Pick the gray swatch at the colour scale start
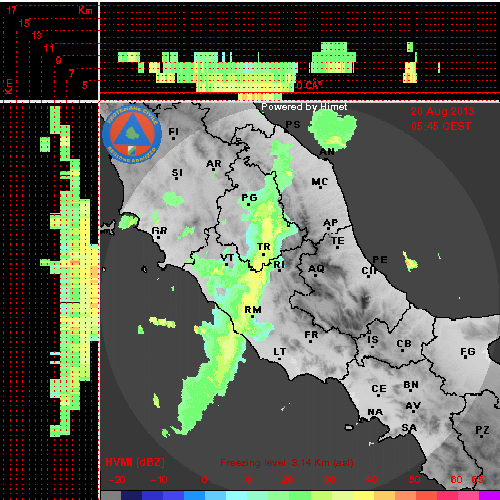The height and width of the screenshot is (500, 500). 111,495
